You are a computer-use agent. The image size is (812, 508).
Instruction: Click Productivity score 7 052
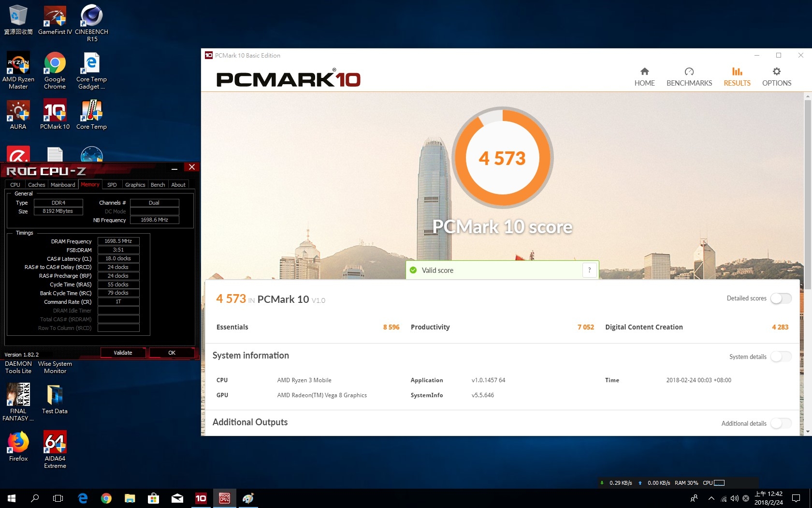point(585,327)
